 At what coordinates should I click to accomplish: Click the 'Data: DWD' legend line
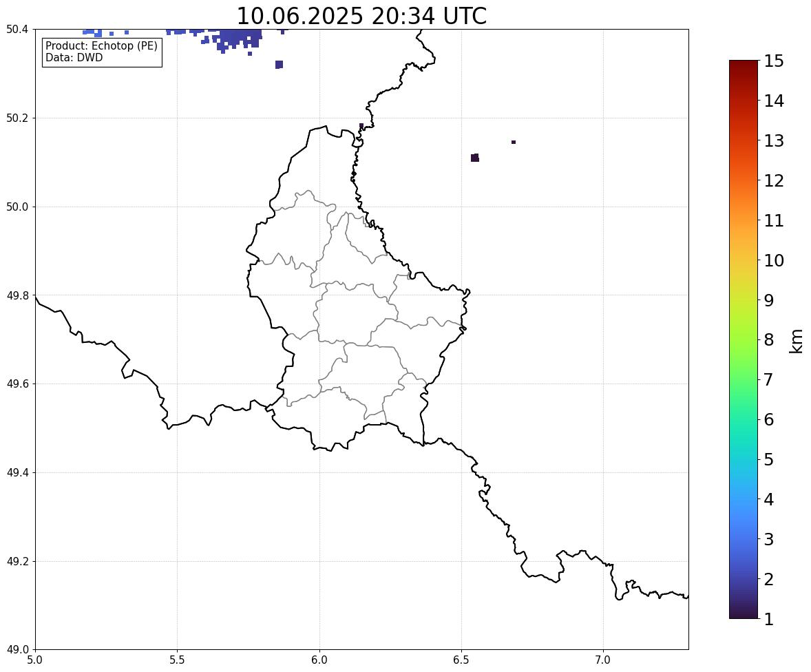click(74, 57)
